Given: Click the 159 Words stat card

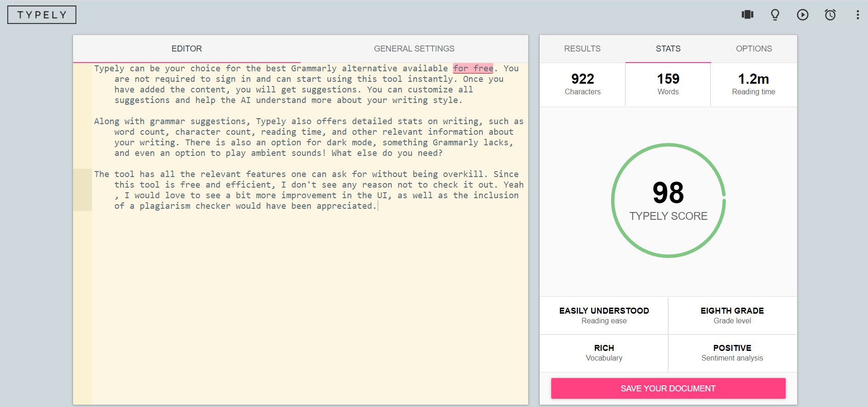Looking at the screenshot, I should 668,85.
